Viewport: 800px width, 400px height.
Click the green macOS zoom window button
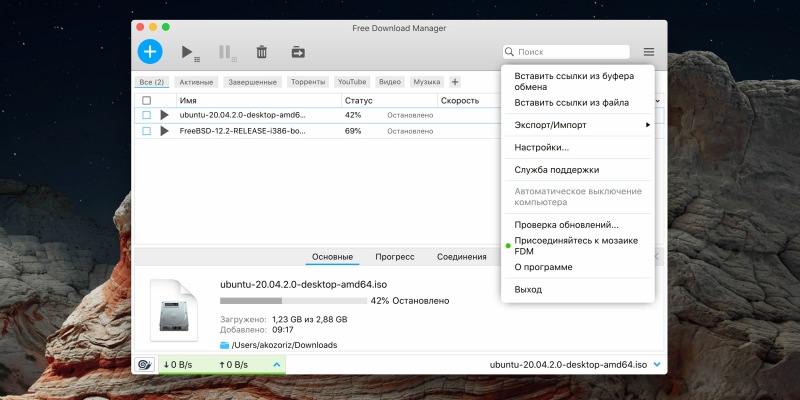166,27
